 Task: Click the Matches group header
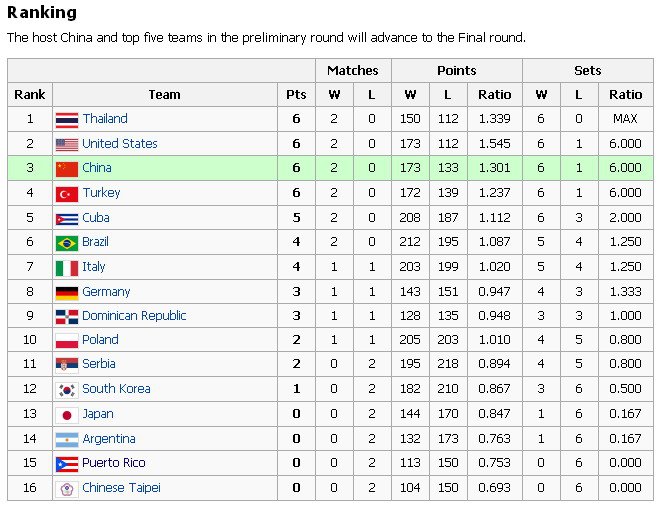pyautogui.click(x=353, y=70)
